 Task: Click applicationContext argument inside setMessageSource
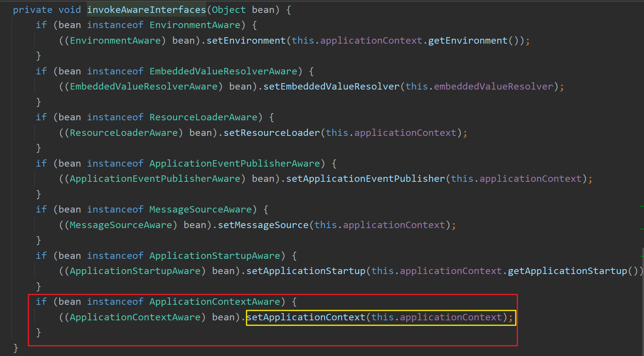click(394, 225)
